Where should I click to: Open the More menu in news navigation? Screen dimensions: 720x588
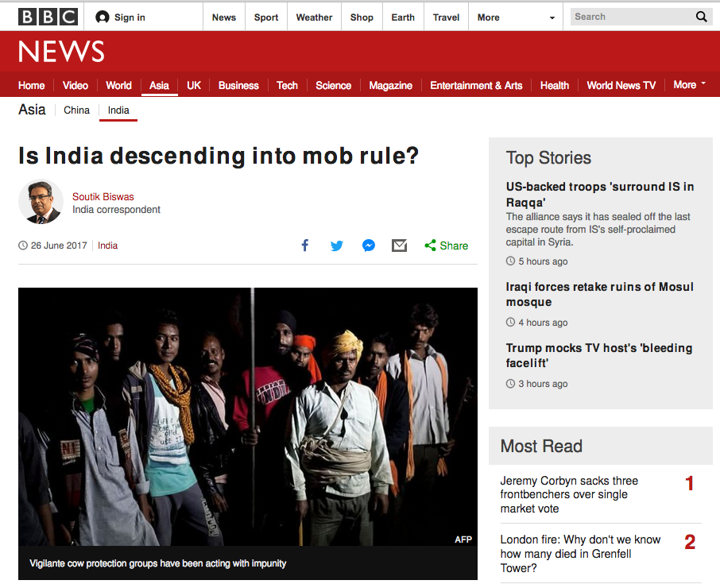[x=689, y=85]
